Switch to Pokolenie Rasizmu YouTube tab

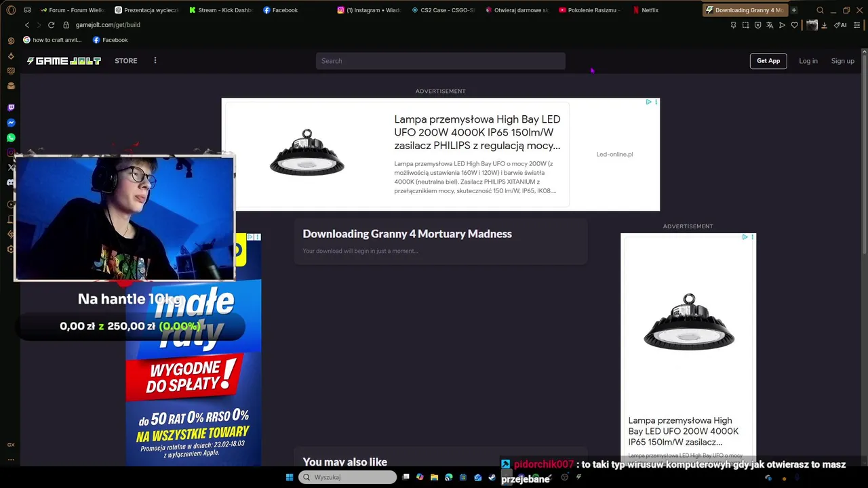591,10
